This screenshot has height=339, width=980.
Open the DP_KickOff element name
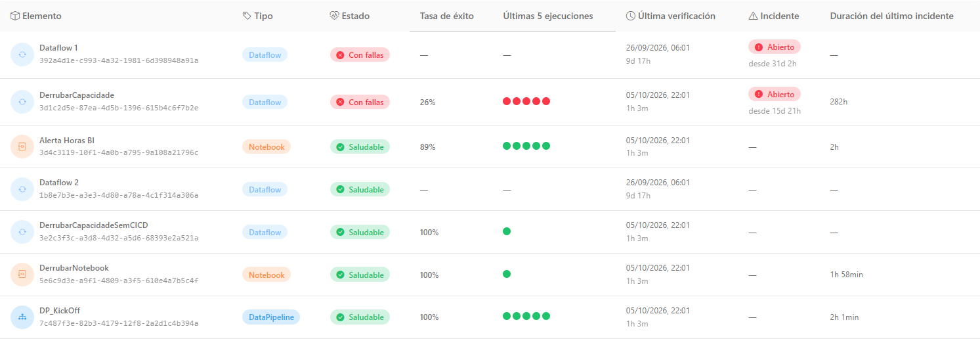coord(60,311)
